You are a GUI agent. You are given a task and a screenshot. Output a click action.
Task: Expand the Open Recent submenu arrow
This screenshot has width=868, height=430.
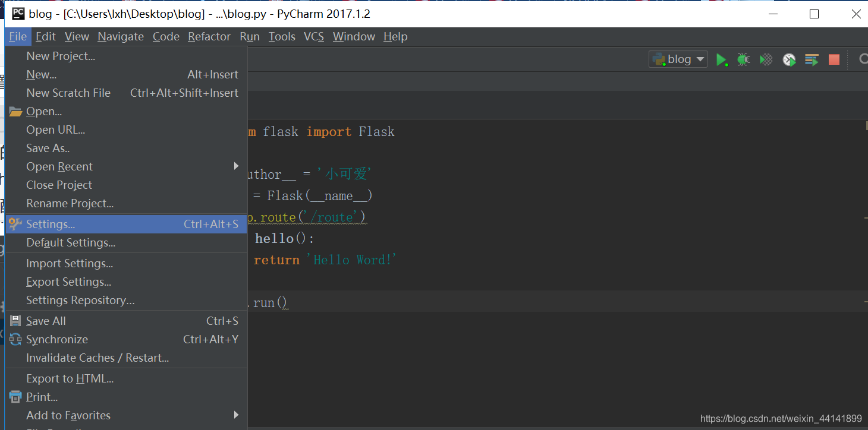coord(236,166)
